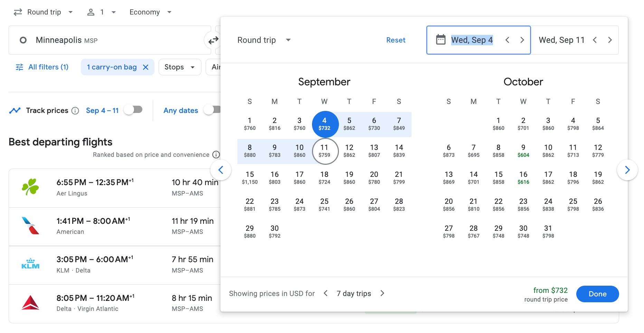
Task: Click the info icon after ranking explanation text
Action: (x=216, y=154)
